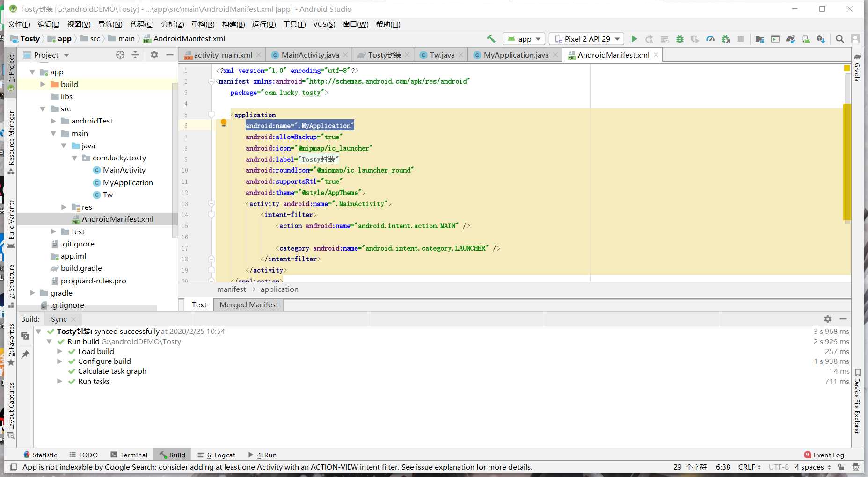Open the Gradle side panel

click(857, 67)
